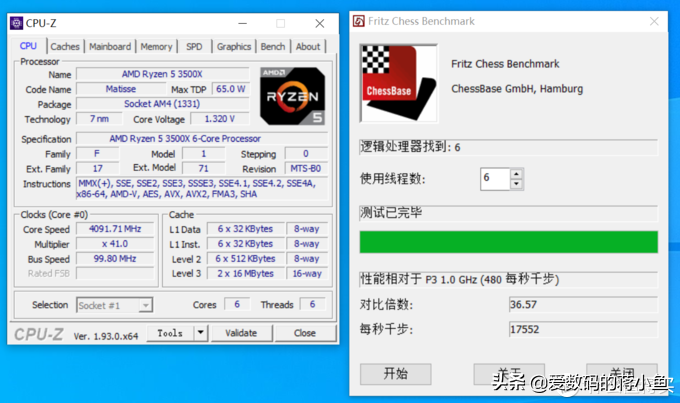Click the CPU-Z title bar app icon

coord(16,23)
